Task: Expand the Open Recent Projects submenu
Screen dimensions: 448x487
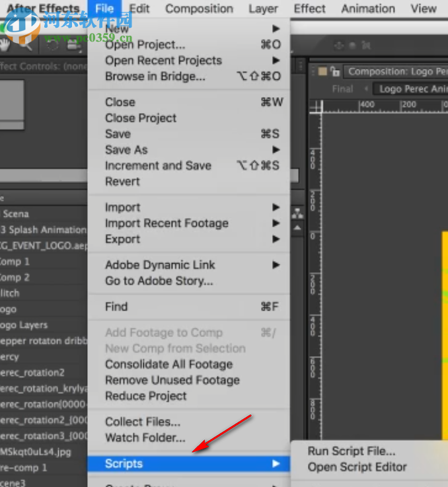Action: tap(189, 61)
